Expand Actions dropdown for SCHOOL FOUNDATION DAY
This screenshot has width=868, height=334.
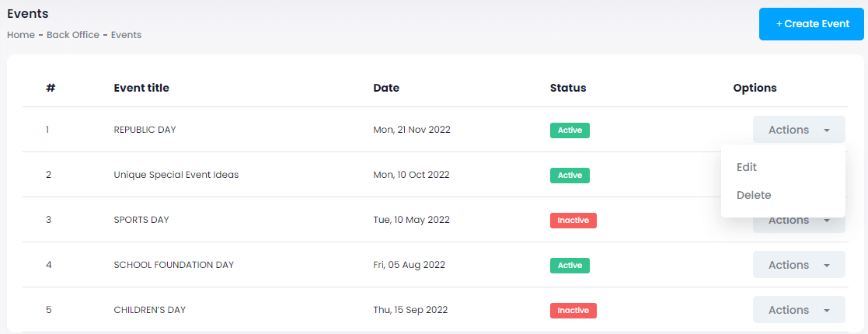pyautogui.click(x=798, y=265)
